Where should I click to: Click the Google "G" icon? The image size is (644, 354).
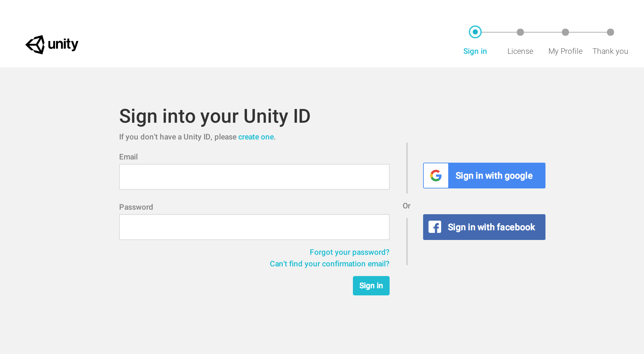pos(435,176)
